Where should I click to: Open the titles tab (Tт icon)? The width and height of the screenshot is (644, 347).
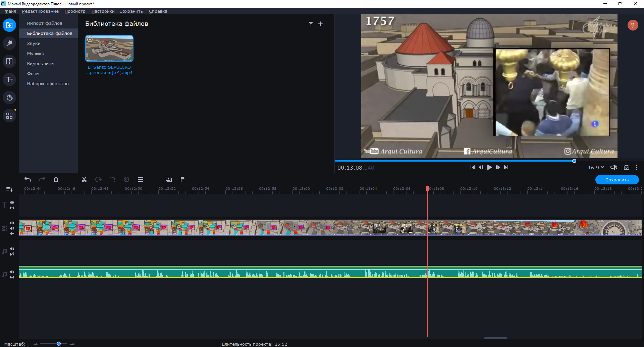[x=9, y=79]
